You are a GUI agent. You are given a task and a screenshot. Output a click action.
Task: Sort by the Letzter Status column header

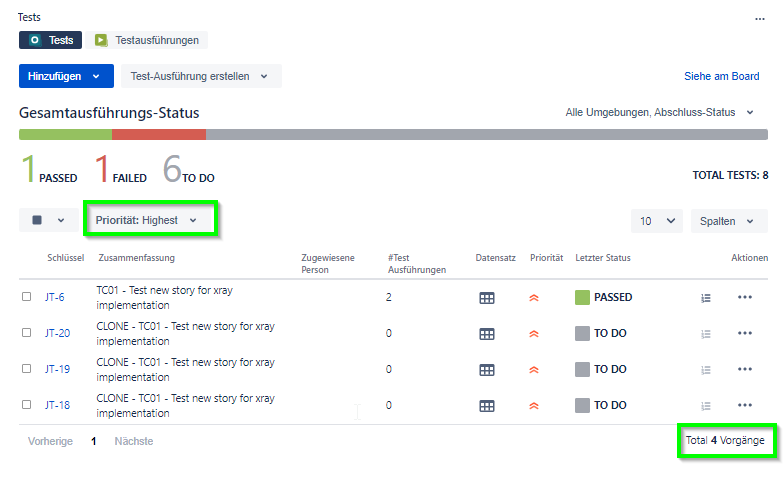(x=602, y=258)
